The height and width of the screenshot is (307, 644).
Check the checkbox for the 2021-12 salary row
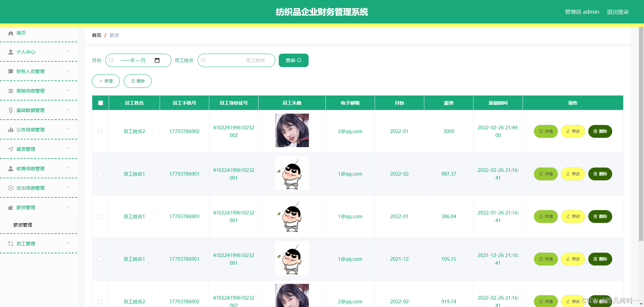[x=100, y=259]
